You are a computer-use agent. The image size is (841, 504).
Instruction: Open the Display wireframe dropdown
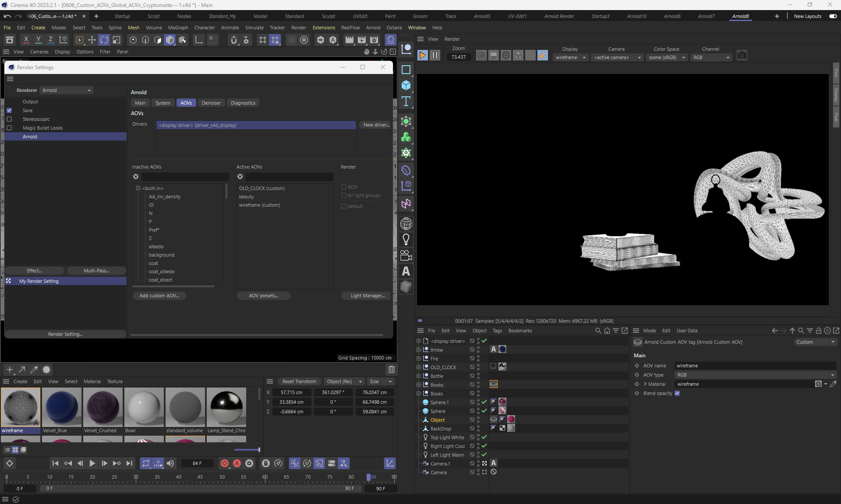point(570,57)
